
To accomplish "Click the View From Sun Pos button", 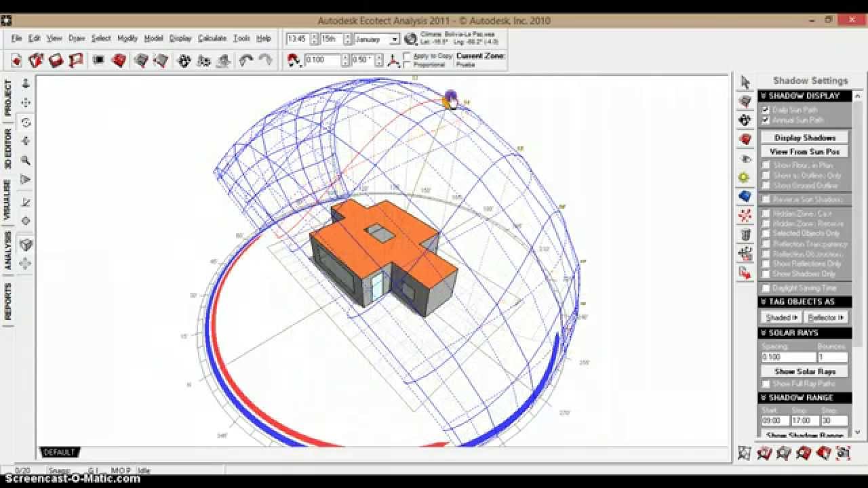I will [x=805, y=152].
